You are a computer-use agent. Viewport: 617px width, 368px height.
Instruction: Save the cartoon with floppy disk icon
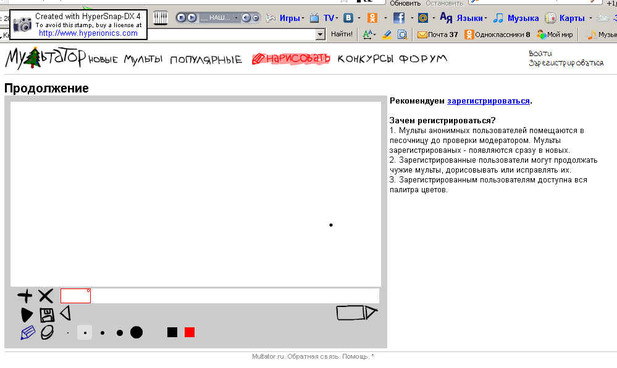coord(47,315)
